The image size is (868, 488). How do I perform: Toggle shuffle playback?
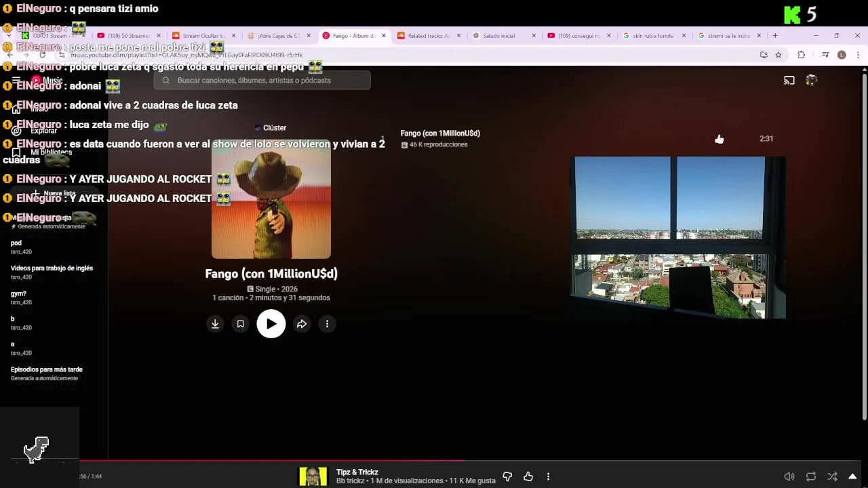tap(833, 476)
